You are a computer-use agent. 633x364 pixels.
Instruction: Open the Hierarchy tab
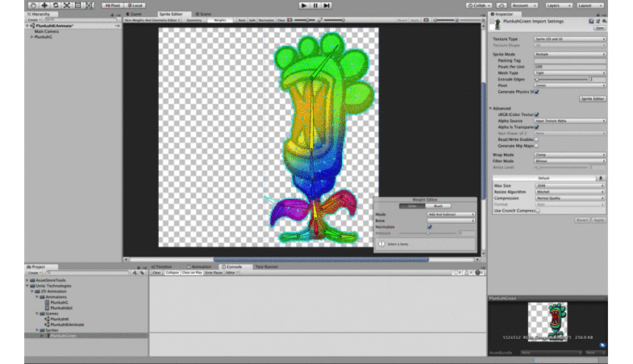point(41,14)
